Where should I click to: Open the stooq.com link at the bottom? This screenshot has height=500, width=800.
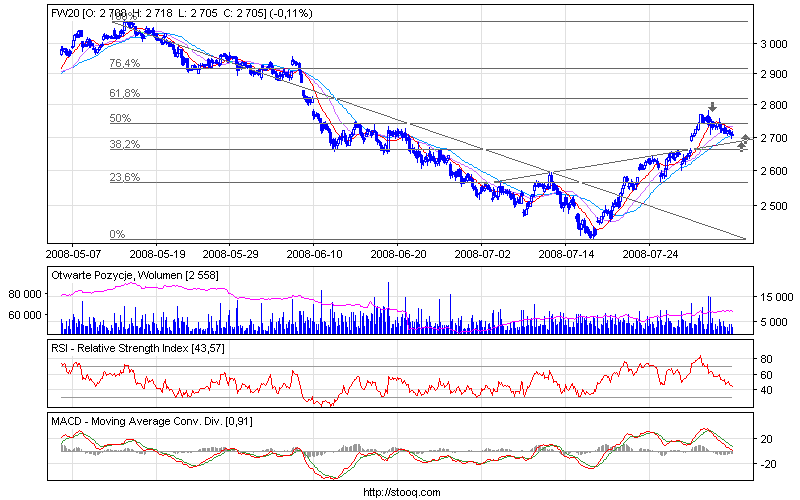pos(400,492)
